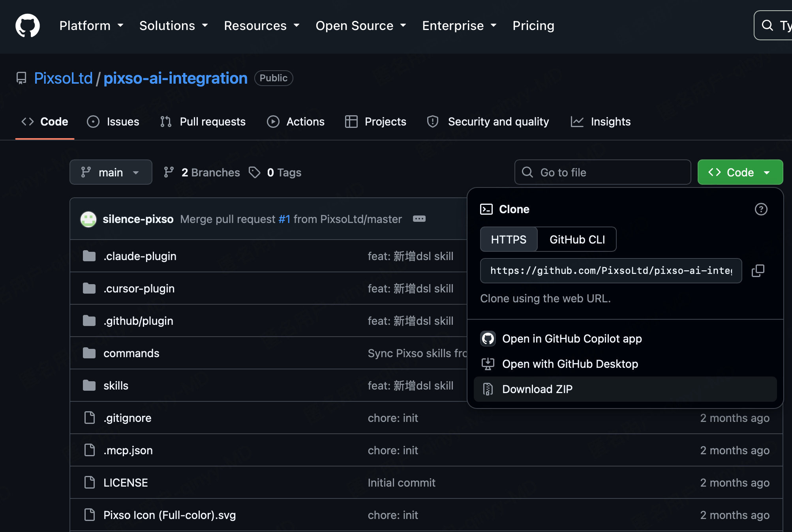View the 2 Branches list
Screen dimensions: 792x532
click(x=202, y=172)
